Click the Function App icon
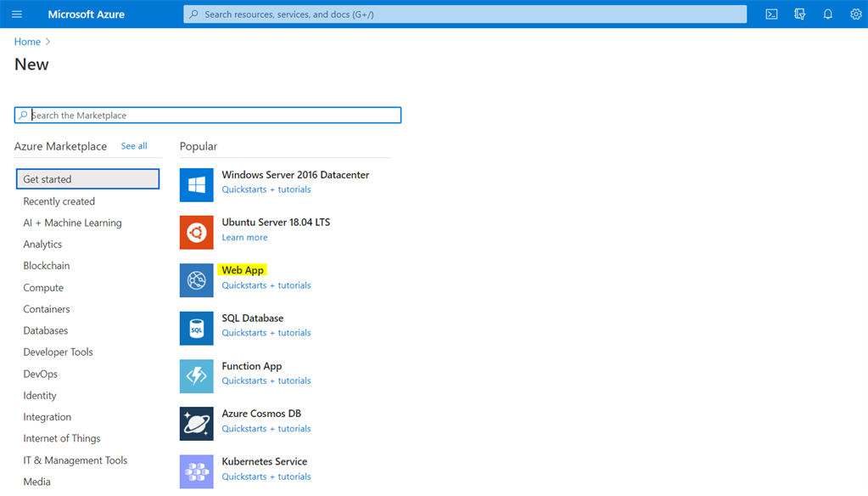 point(197,376)
